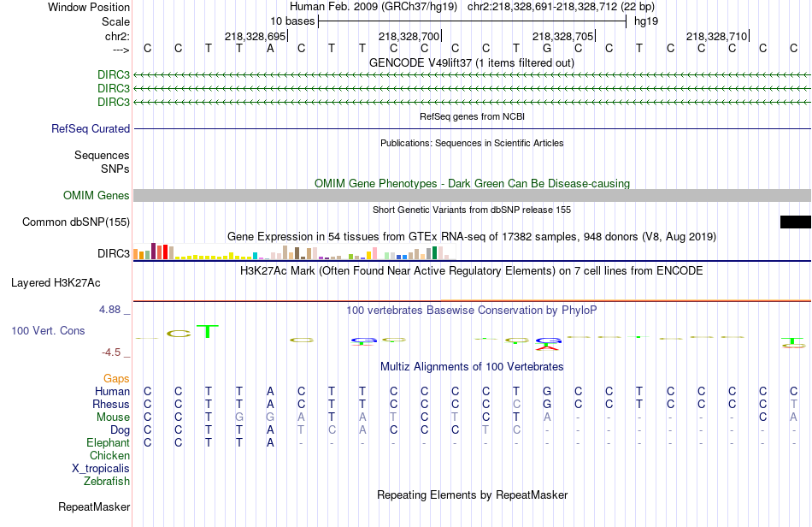Screen dimensions: 812x527
Task: Click the Chicken alignment row label
Action: pos(109,455)
